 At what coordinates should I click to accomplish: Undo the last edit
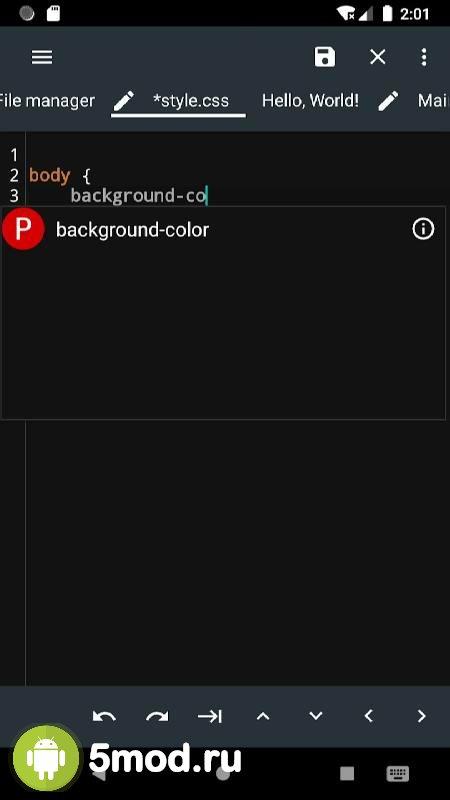(104, 716)
